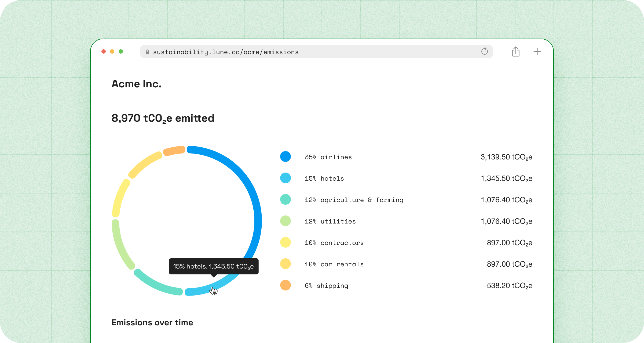Click the padlock icon in the address bar
This screenshot has height=343, width=644.
click(x=147, y=52)
